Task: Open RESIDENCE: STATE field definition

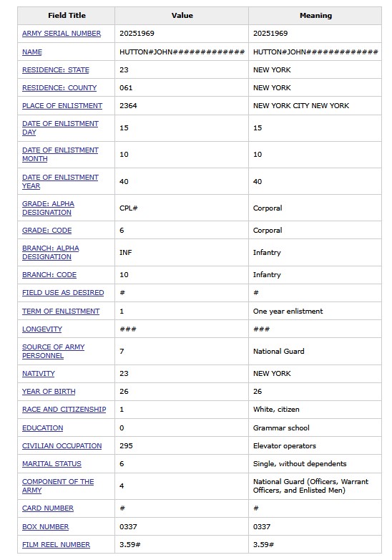Action: (56, 70)
